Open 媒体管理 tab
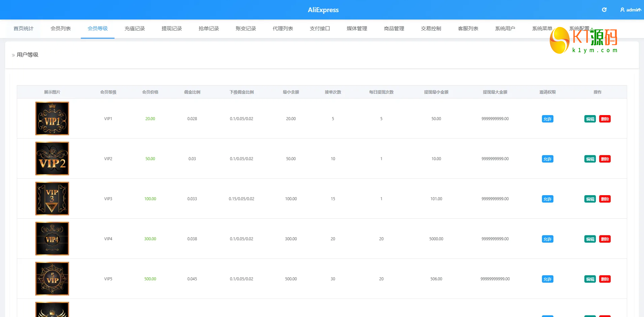 357,29
